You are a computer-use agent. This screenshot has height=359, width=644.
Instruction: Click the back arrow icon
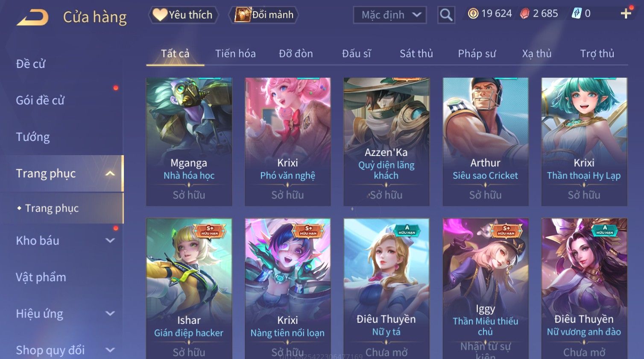32,18
